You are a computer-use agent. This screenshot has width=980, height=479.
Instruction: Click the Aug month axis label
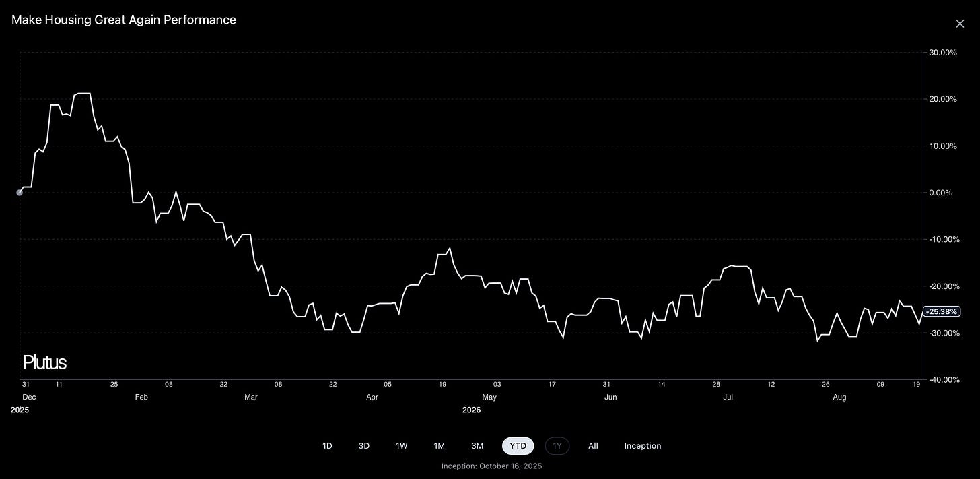[839, 397]
